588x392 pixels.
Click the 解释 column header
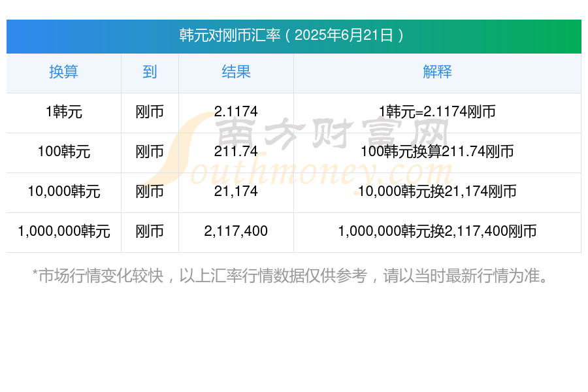(x=437, y=72)
